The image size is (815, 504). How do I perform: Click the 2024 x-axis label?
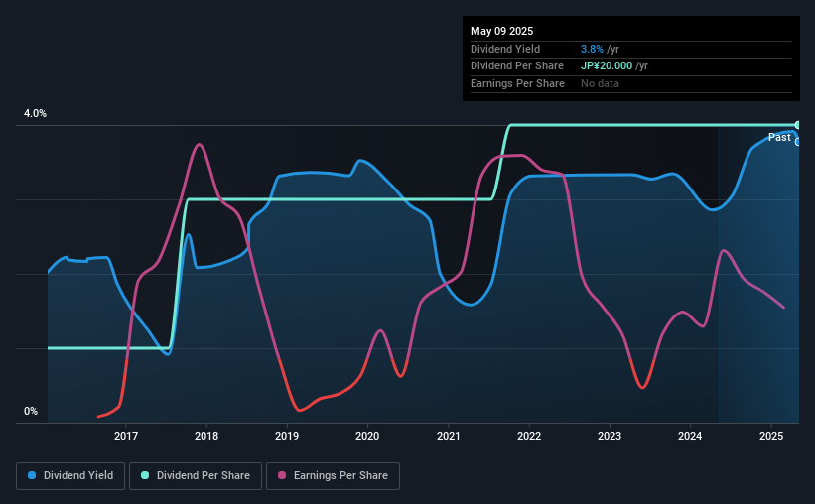(690, 436)
